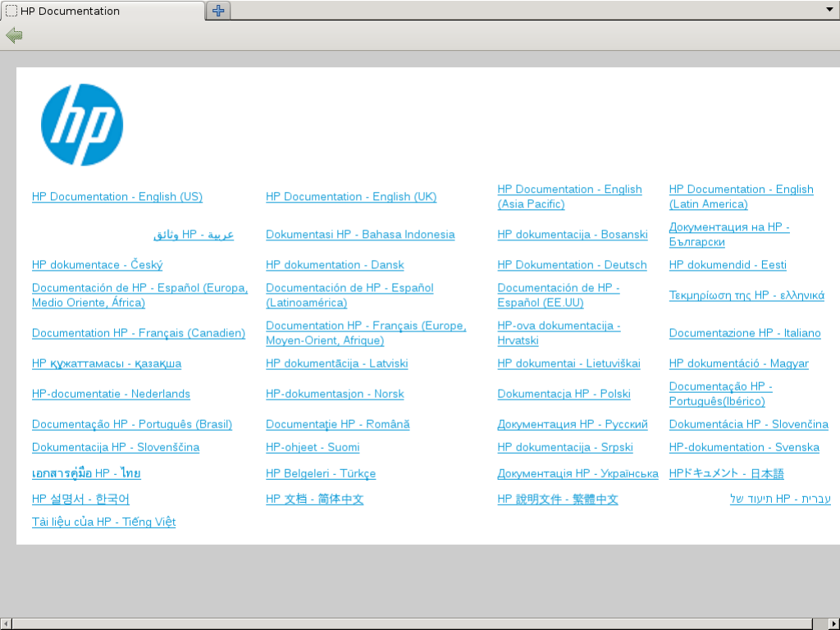Click the back arrow navigation icon
The height and width of the screenshot is (630, 840).
tap(14, 35)
